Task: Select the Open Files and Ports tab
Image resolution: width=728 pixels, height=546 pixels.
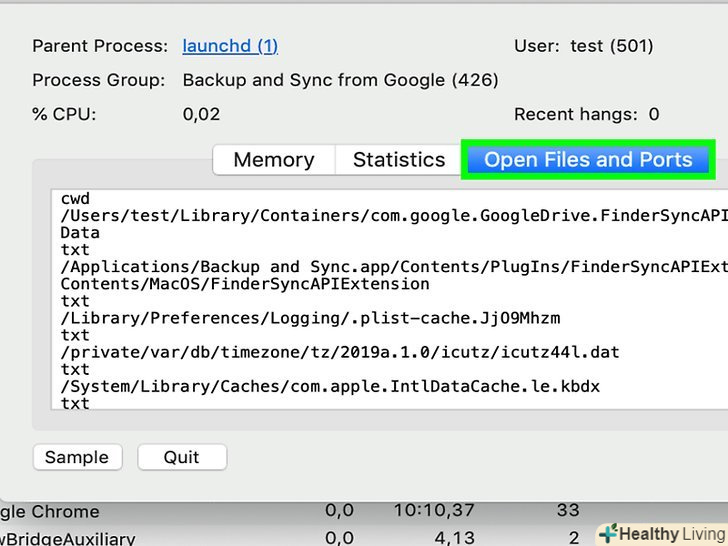Action: 588,160
